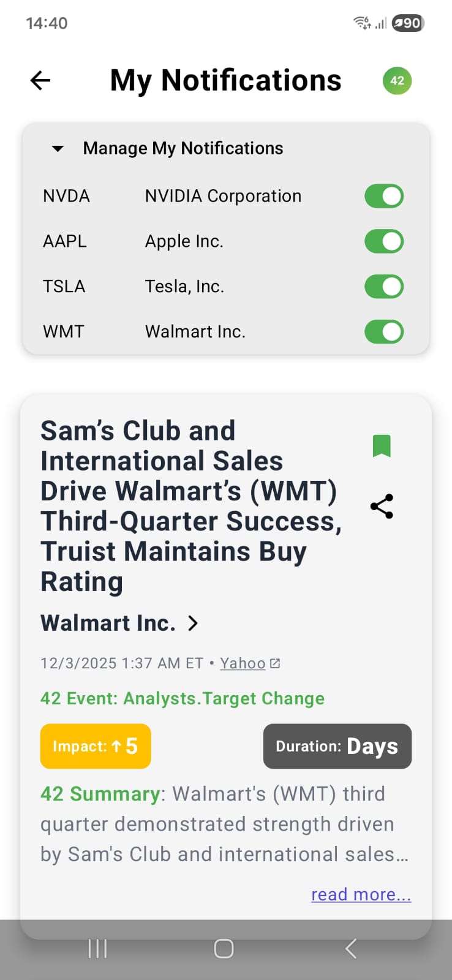Tap Android back navigation chevron
The image size is (452, 980).
pyautogui.click(x=350, y=949)
